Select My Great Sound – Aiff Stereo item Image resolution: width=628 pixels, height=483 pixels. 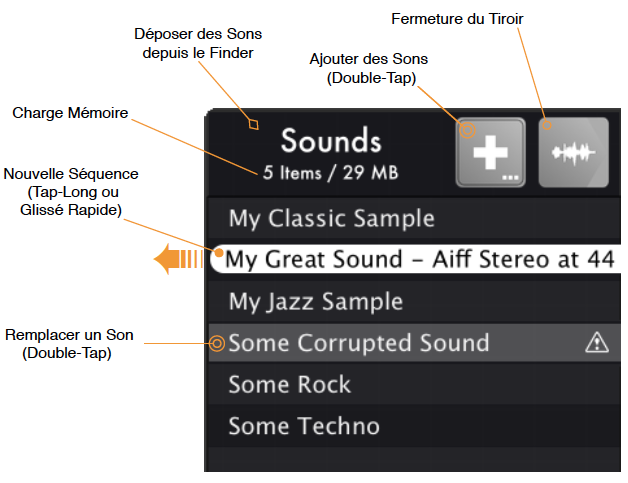tap(415, 259)
